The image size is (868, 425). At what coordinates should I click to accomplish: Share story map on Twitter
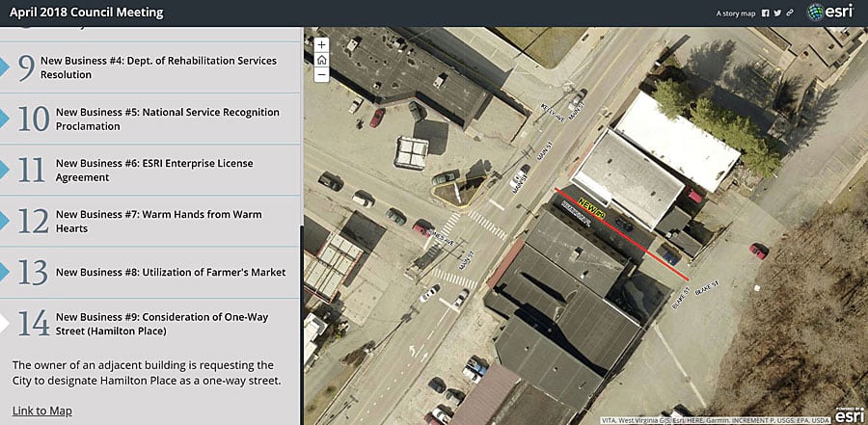(777, 13)
